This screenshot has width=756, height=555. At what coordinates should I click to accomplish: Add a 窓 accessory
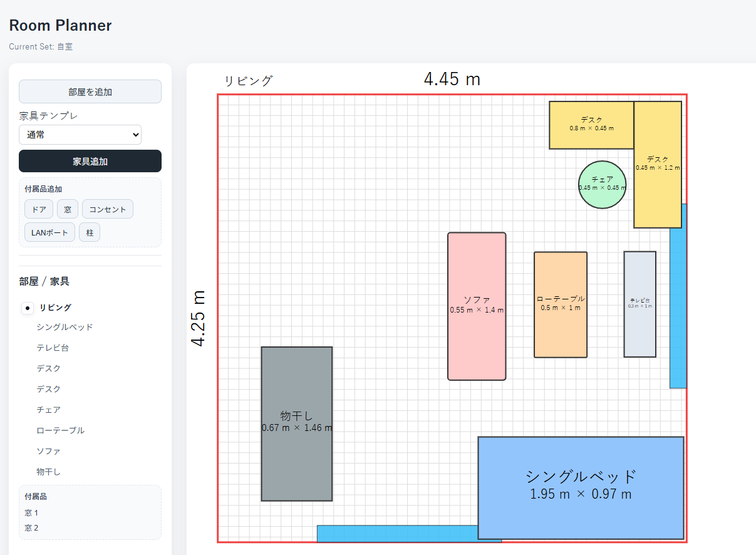[68, 209]
